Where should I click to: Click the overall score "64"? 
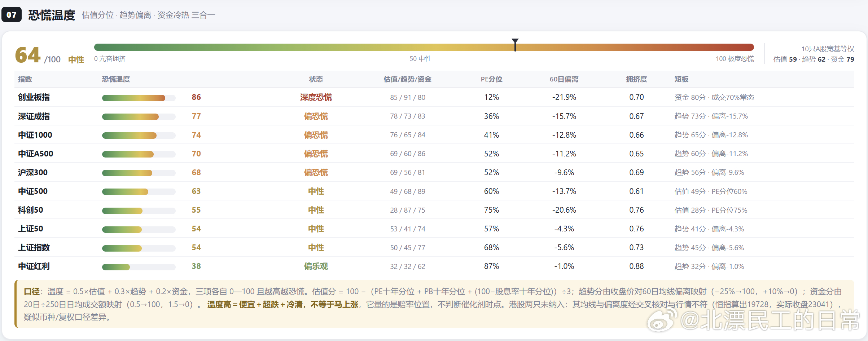point(27,55)
